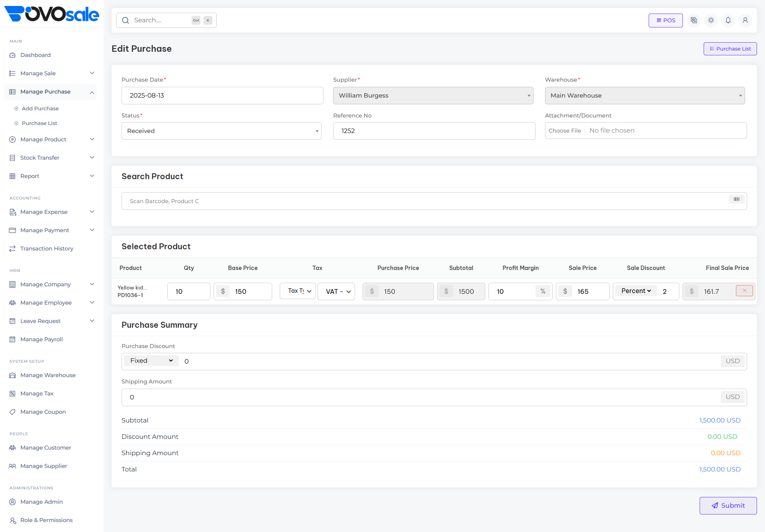This screenshot has height=532, width=765.
Task: Open the Status dropdown showing Received
Action: 222,131
